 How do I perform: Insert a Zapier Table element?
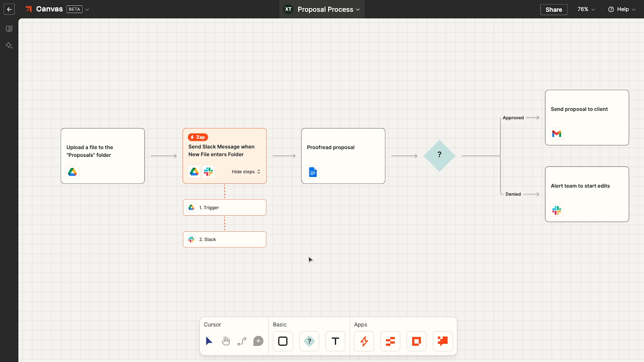click(390, 341)
